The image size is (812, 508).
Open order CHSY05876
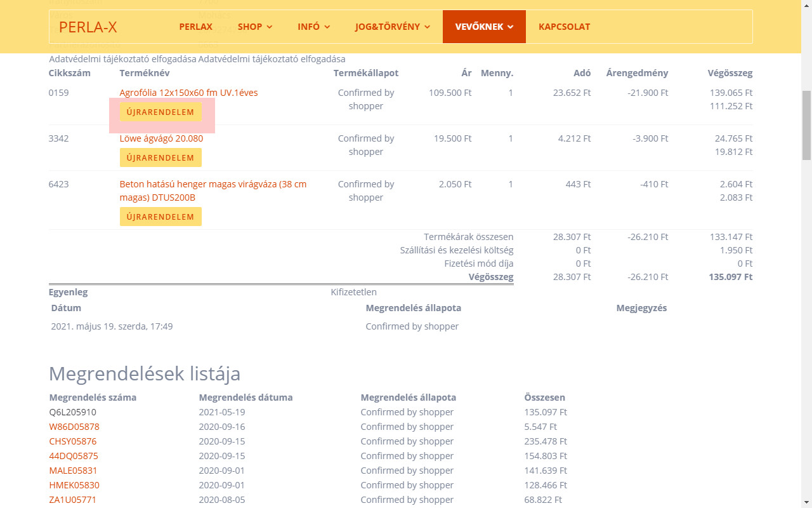point(73,441)
